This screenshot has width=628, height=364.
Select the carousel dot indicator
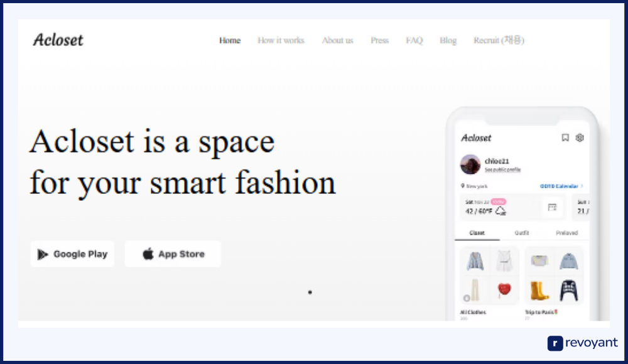coord(310,292)
